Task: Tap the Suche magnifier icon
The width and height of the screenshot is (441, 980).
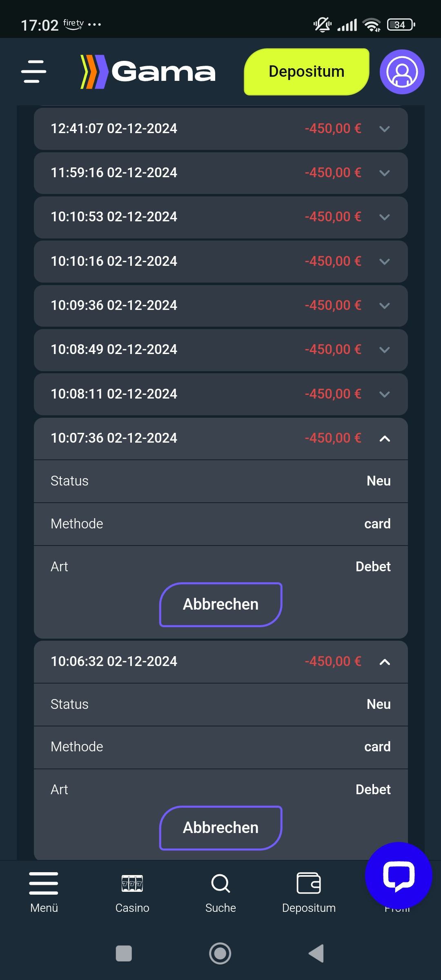Action: click(220, 884)
